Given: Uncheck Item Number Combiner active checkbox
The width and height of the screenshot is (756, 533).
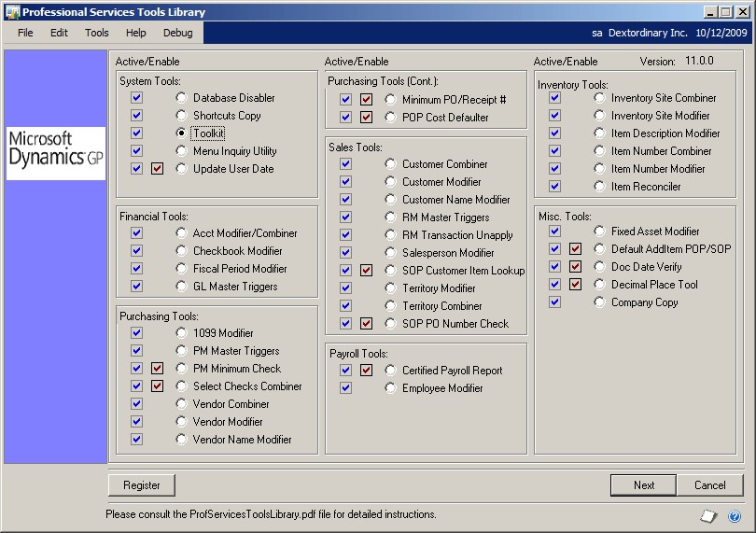Looking at the screenshot, I should tap(555, 151).
